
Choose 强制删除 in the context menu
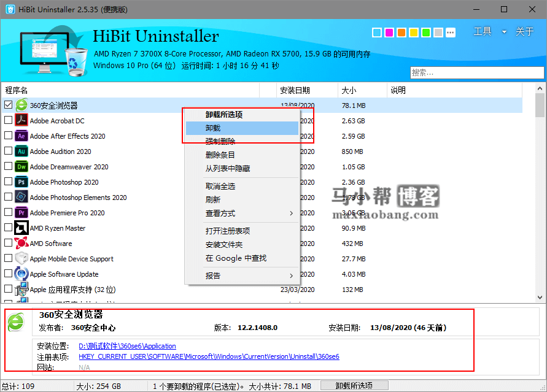pos(242,142)
